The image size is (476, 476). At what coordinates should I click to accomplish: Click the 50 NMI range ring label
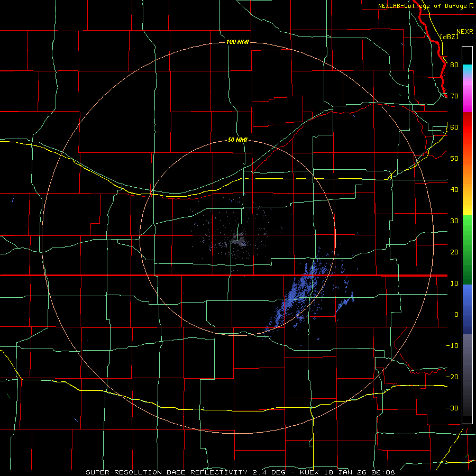coord(237,140)
